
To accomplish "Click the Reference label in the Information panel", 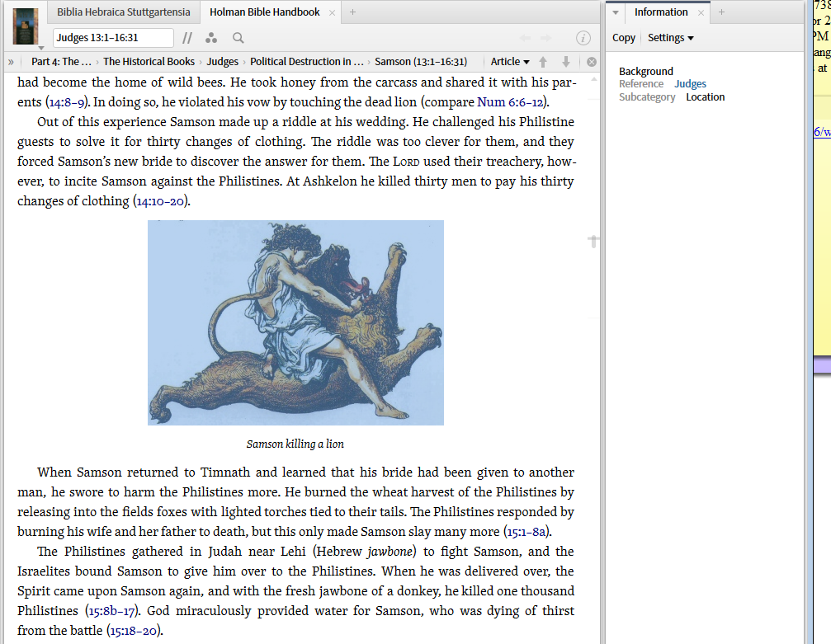I will click(641, 83).
